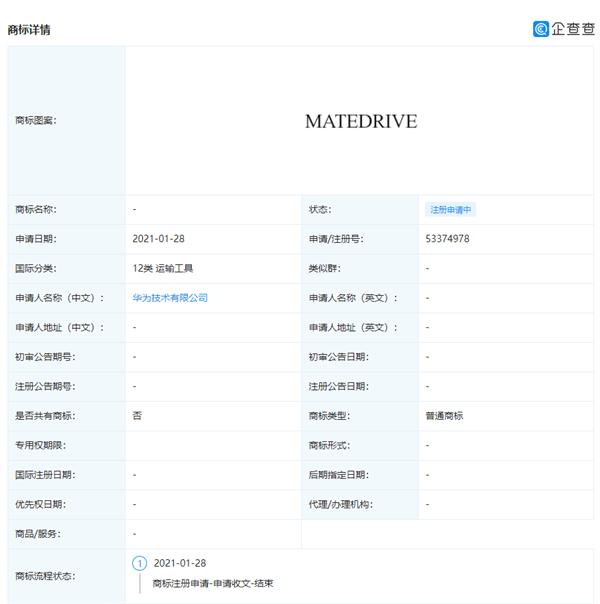Click the 国际分类 field label
Image resolution: width=600 pixels, height=604 pixels.
click(x=36, y=268)
